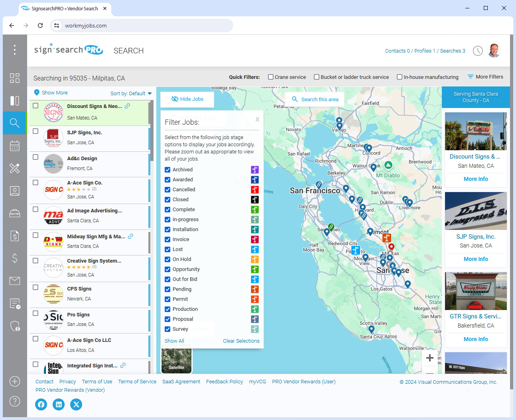Click link icon beside Midway Sign Mfg
Image resolution: width=516 pixels, height=420 pixels.
click(x=130, y=236)
